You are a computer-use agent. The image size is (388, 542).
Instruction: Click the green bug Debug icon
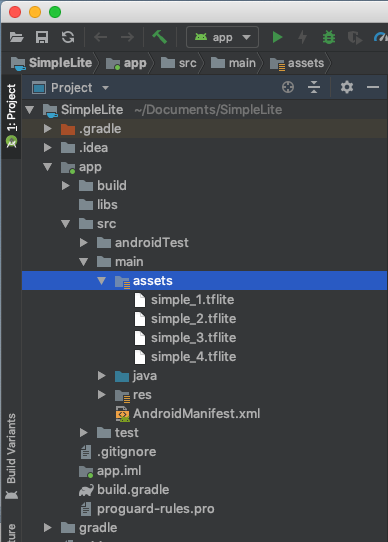coord(329,37)
